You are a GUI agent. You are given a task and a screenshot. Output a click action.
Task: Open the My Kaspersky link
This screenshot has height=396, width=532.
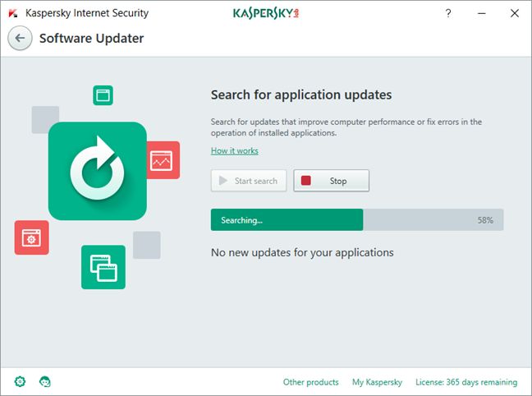pos(377,382)
